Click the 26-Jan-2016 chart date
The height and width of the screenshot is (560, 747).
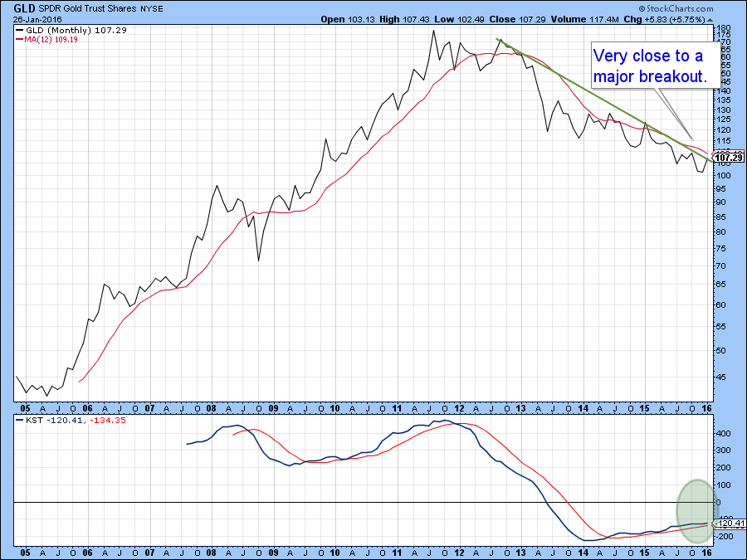(37, 20)
